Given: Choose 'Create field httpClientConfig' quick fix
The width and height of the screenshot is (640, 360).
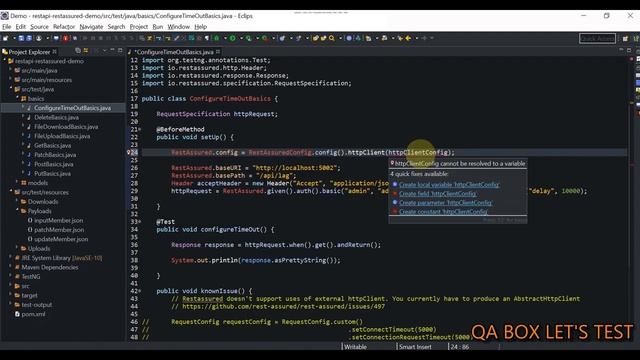Looking at the screenshot, I should coord(437,193).
